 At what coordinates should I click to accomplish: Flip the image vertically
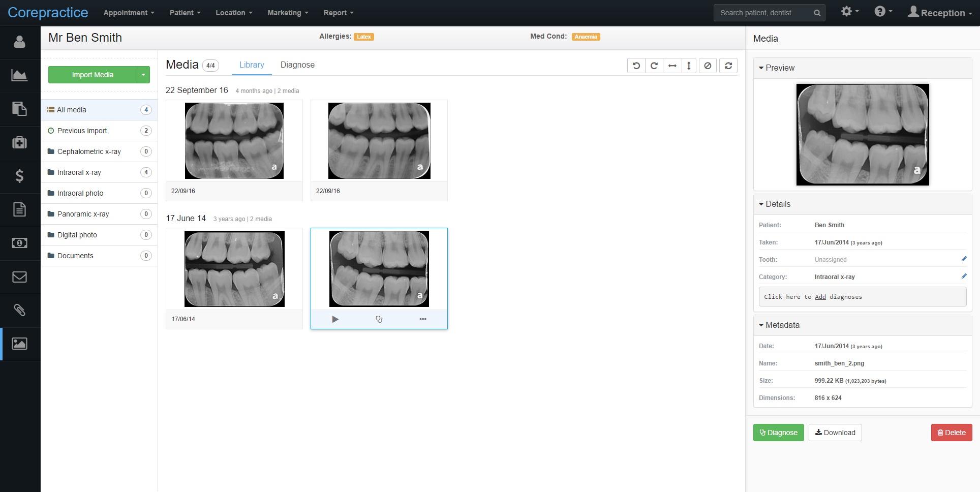pos(689,66)
